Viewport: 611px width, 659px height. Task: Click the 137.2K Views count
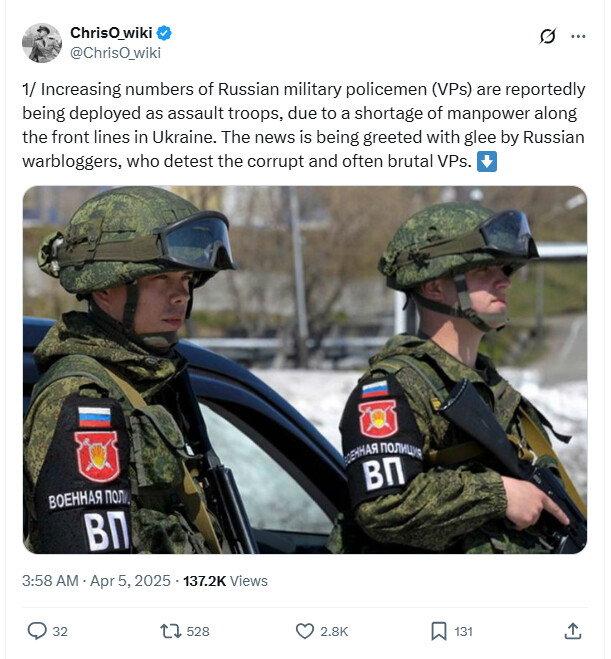225,581
